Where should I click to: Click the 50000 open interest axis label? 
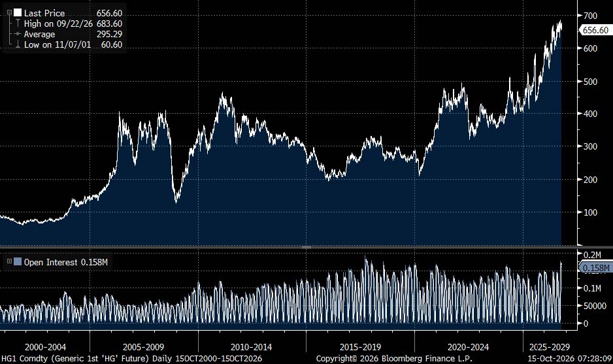[x=595, y=306]
